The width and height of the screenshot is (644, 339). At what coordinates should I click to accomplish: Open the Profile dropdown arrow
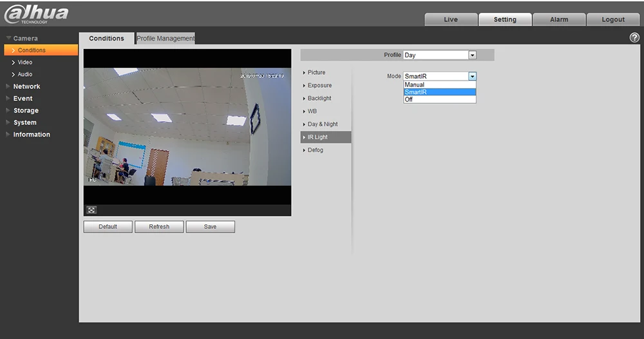[472, 55]
